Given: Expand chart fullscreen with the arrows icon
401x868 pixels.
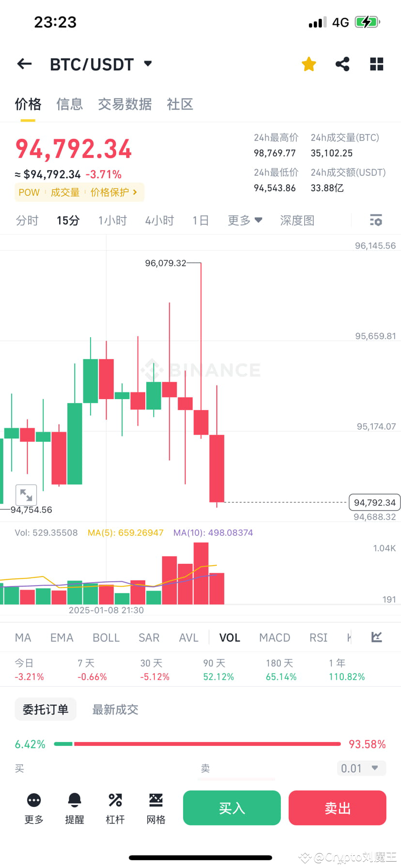Looking at the screenshot, I should pyautogui.click(x=26, y=495).
